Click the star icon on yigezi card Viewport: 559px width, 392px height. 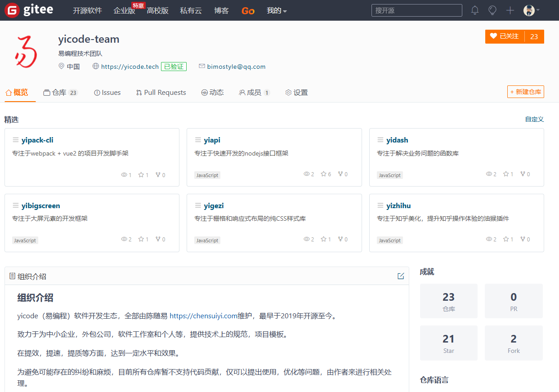coord(323,239)
